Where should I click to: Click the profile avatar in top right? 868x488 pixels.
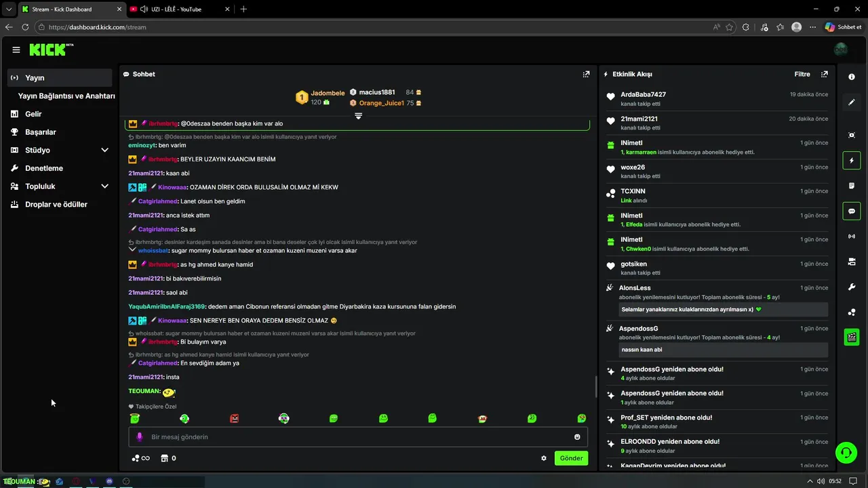841,49
